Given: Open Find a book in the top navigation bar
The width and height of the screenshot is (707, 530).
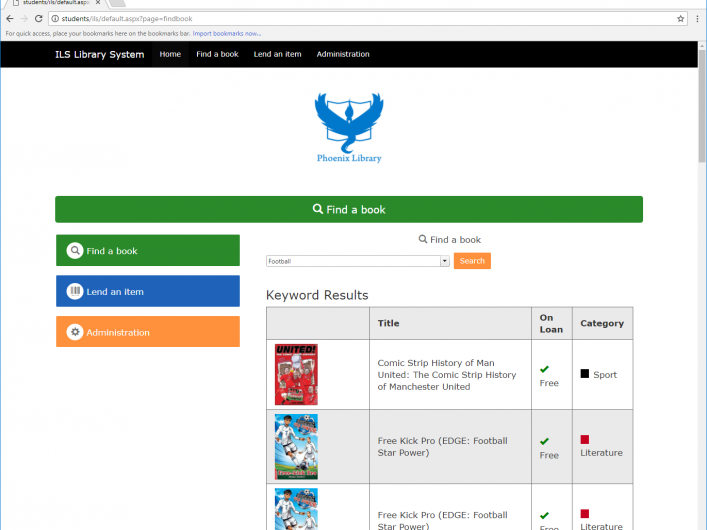Looking at the screenshot, I should pyautogui.click(x=217, y=54).
